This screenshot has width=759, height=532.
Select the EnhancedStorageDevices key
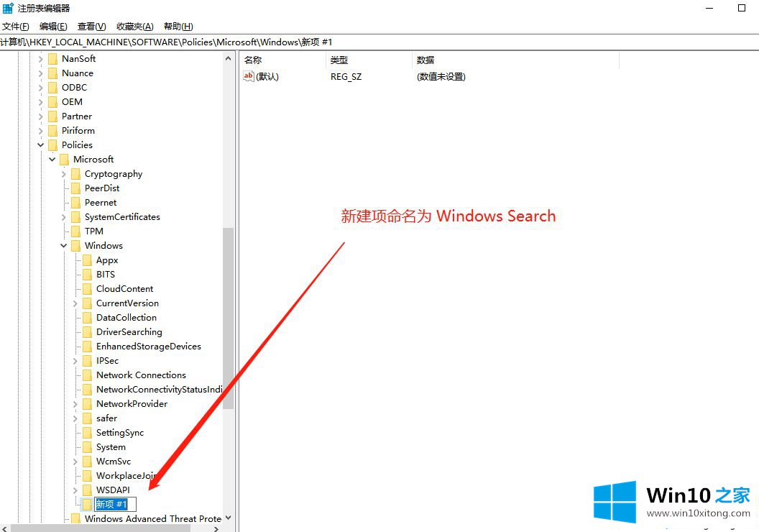coord(149,347)
